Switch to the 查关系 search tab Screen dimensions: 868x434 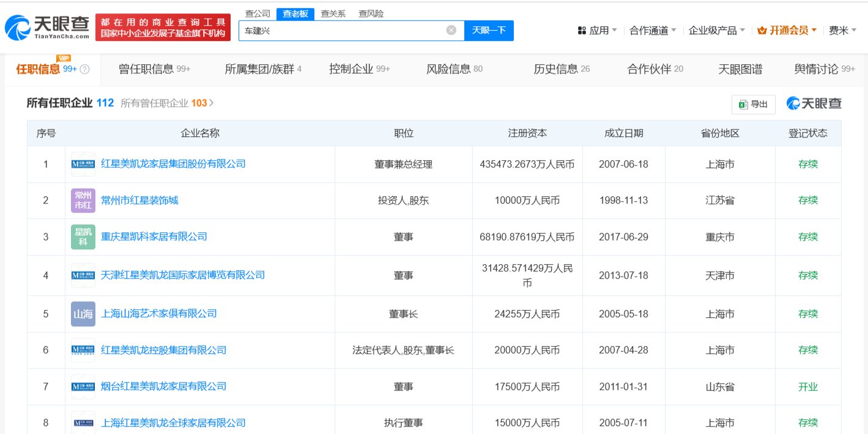[x=333, y=13]
